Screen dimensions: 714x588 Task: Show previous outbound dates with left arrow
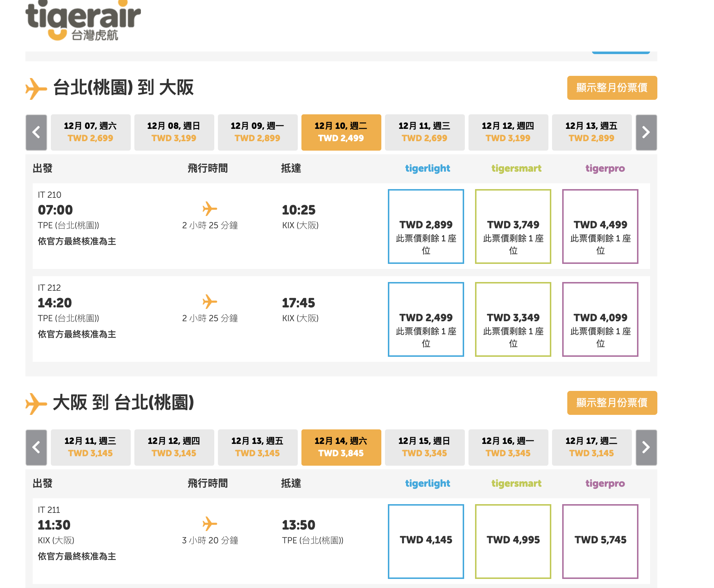pyautogui.click(x=36, y=132)
